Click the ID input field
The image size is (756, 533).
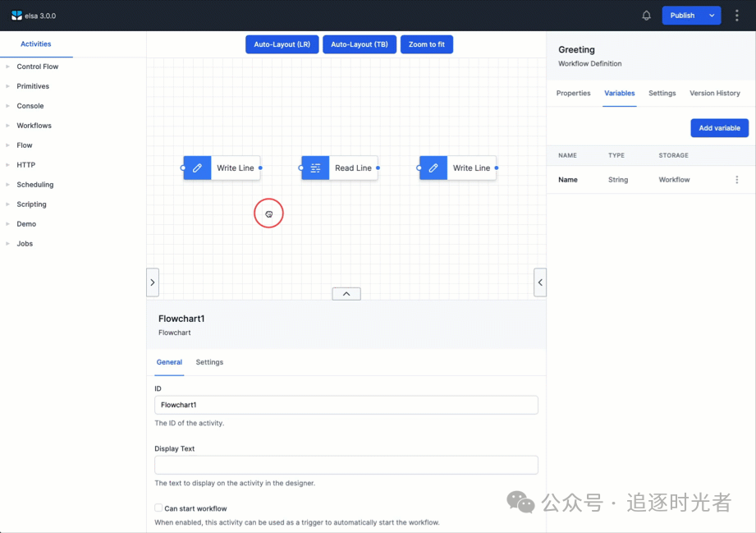point(346,405)
